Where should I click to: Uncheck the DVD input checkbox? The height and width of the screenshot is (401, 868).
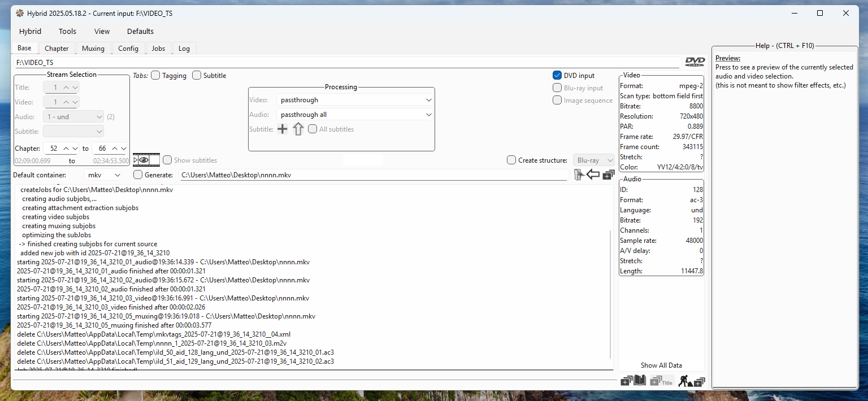[557, 76]
